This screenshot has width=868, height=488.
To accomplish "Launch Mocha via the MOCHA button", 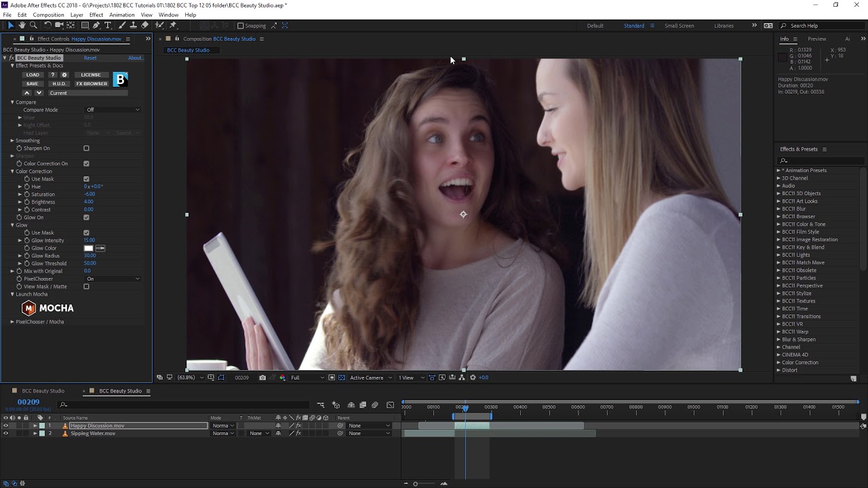I will click(47, 308).
